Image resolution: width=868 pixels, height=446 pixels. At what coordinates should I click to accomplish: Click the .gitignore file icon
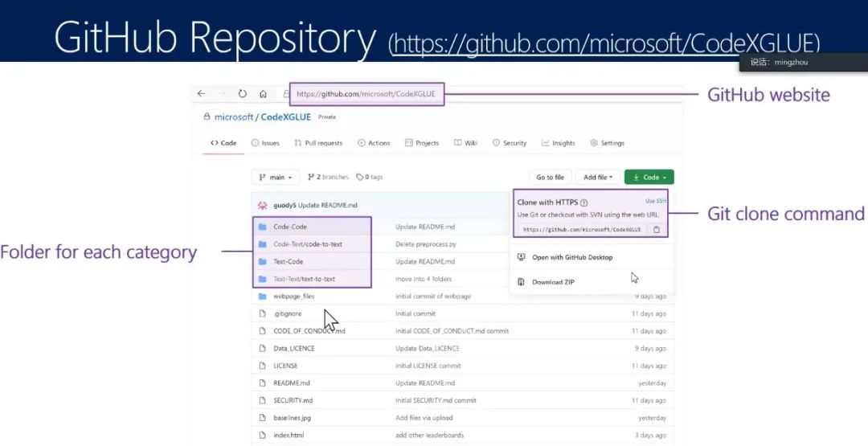262,313
